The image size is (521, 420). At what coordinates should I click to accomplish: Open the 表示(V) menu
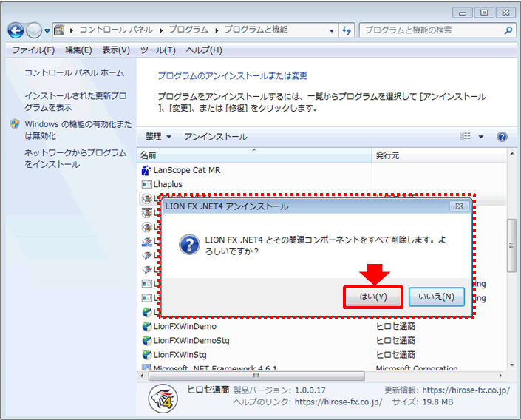click(116, 50)
